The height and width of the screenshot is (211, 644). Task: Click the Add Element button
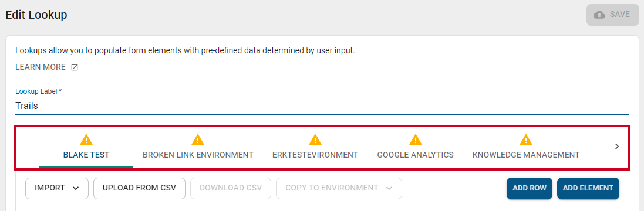(x=588, y=188)
